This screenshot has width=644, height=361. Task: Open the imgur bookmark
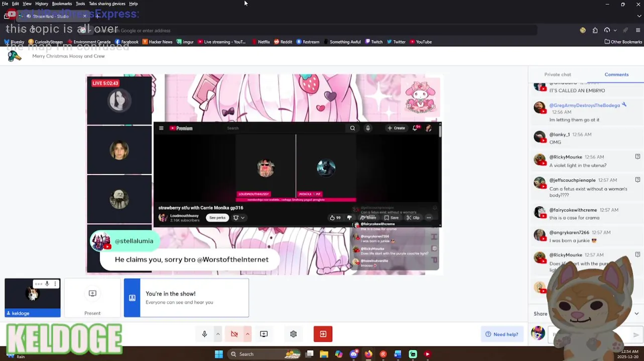pos(185,42)
